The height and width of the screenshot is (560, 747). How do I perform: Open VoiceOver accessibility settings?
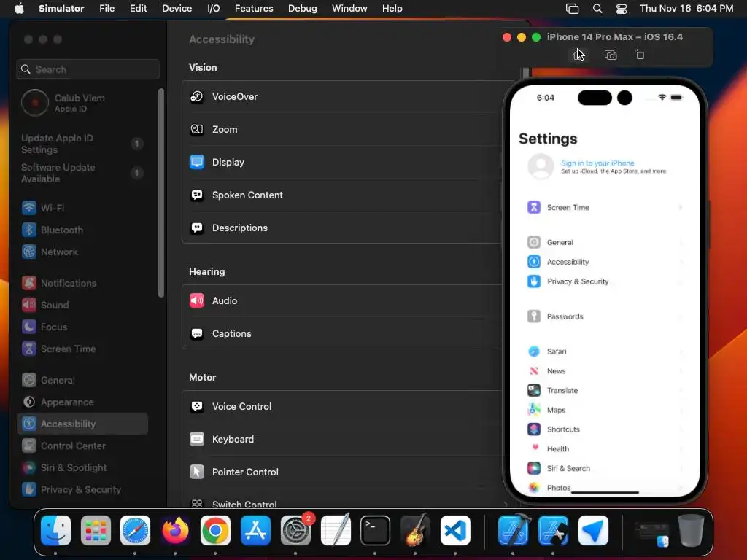point(341,97)
